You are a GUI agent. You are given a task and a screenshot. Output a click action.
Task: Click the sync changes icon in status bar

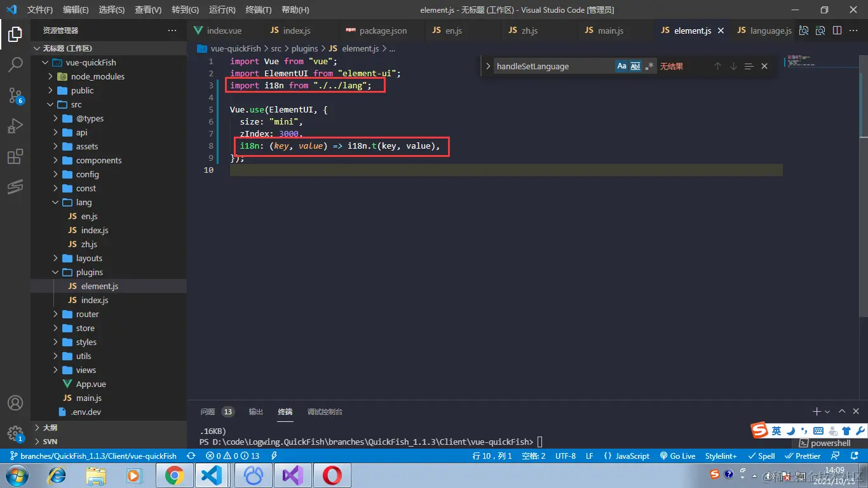(191, 456)
